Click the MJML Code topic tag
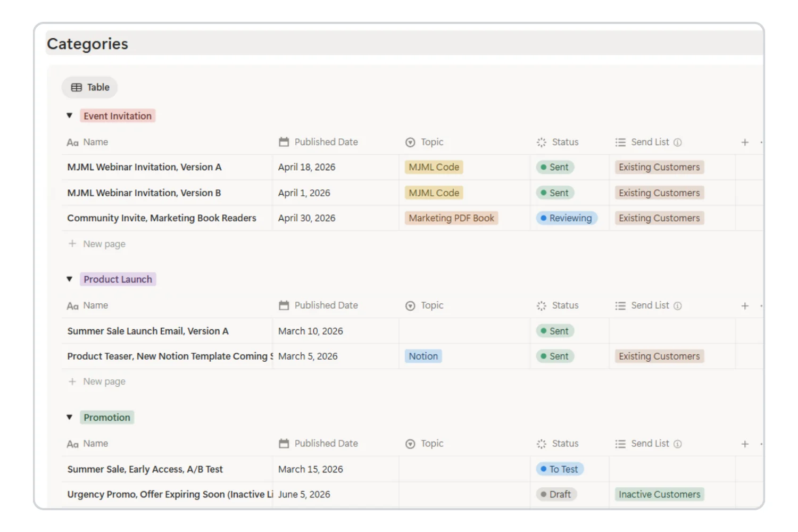This screenshot has height=532, width=798. [x=434, y=167]
